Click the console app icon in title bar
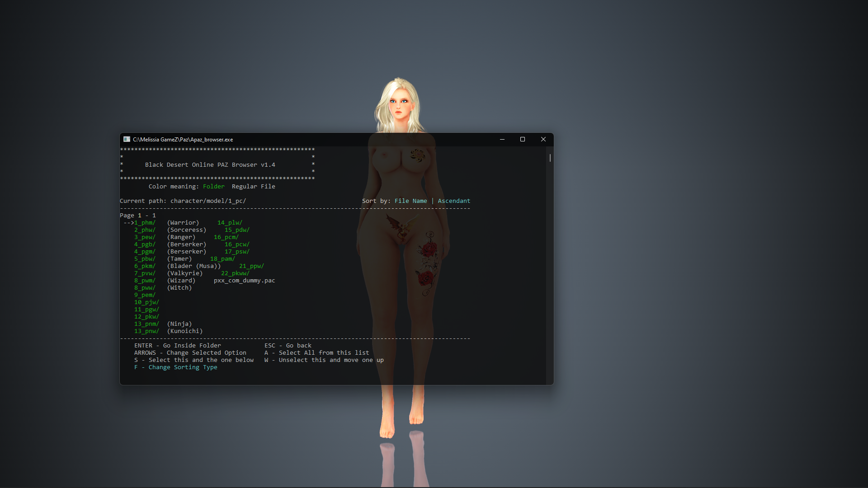 (127, 139)
